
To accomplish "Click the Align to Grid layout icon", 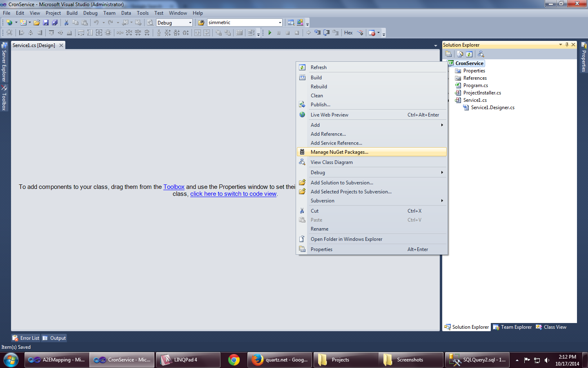I will click(9, 33).
